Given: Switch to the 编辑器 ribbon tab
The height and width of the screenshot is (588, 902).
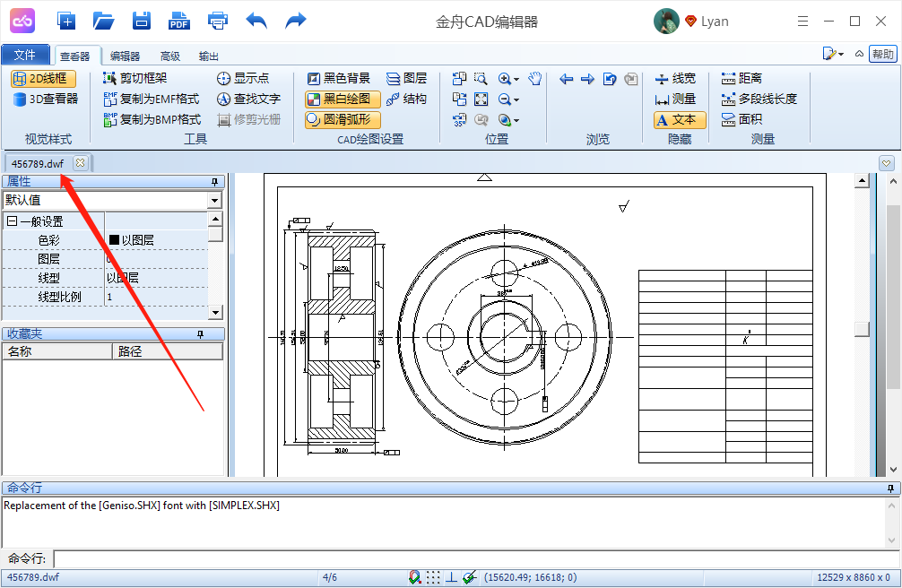Looking at the screenshot, I should pos(125,56).
